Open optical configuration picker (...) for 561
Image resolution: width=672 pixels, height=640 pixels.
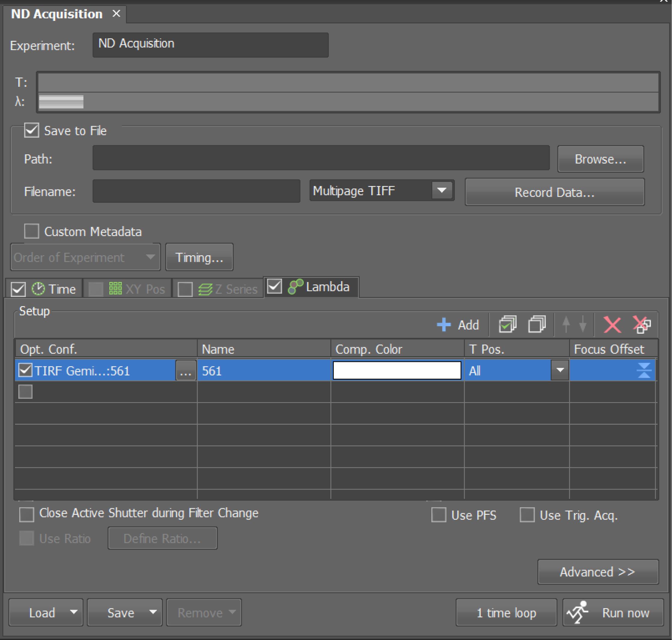click(x=186, y=371)
